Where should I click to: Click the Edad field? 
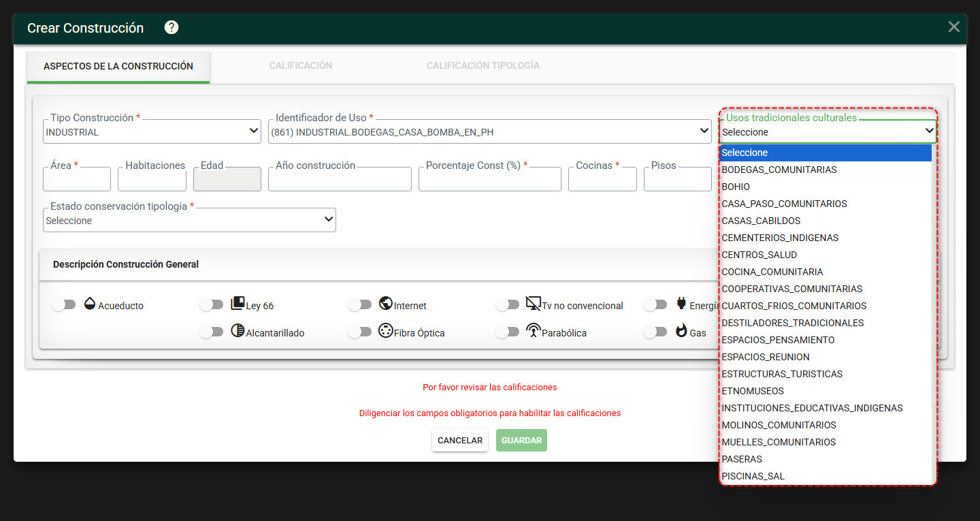click(x=227, y=179)
